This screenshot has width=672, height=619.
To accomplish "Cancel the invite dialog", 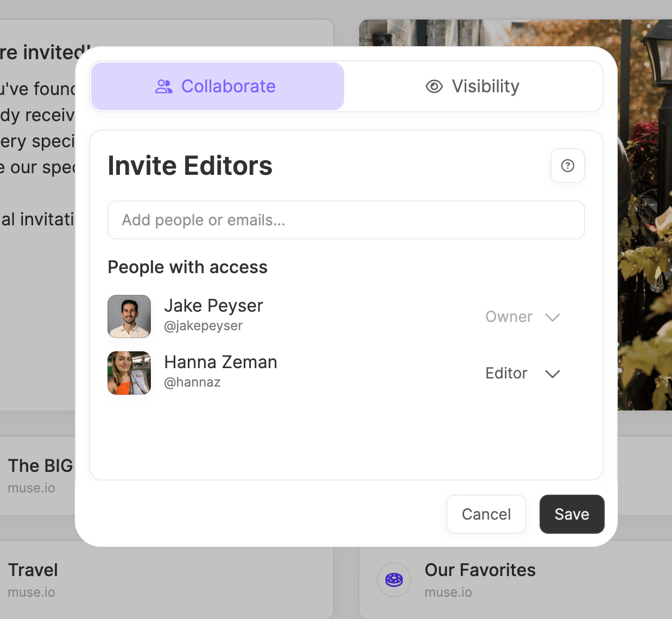I will [486, 514].
